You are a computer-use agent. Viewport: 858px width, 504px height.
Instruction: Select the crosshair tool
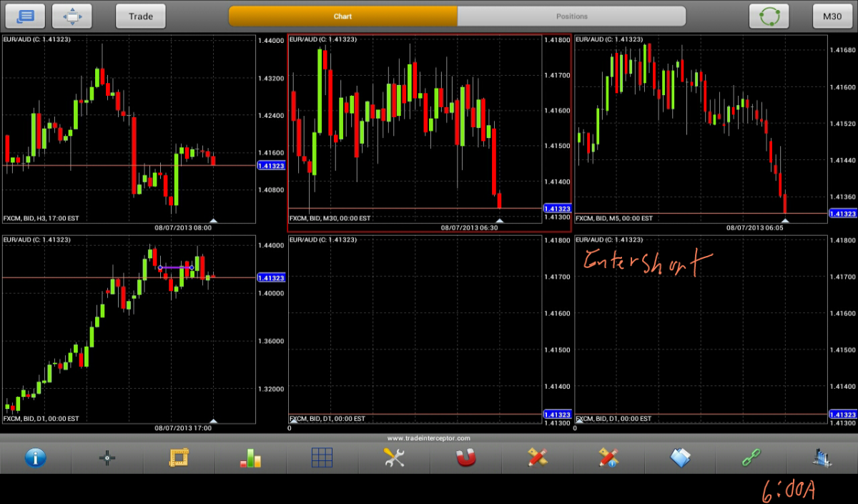tap(107, 458)
